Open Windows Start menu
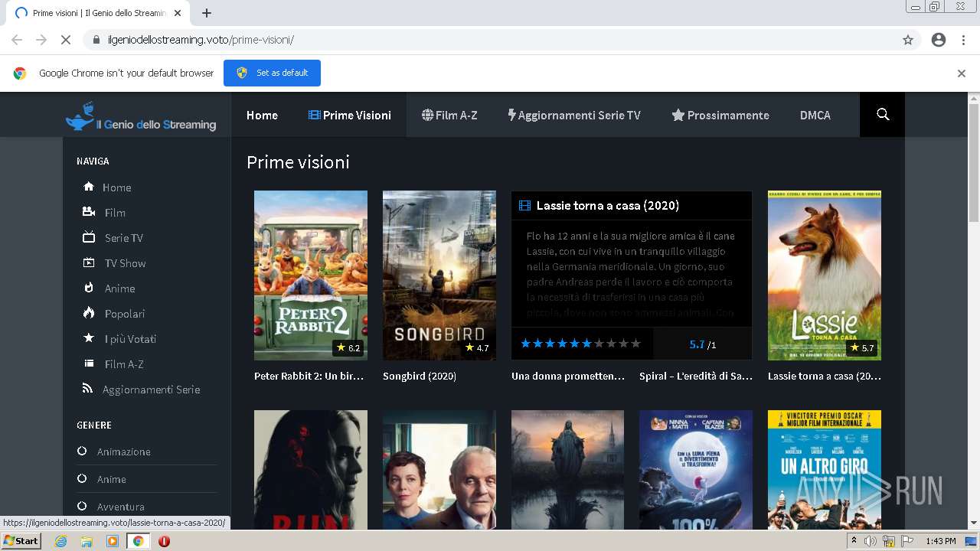Screen dimensions: 980x551 21,541
